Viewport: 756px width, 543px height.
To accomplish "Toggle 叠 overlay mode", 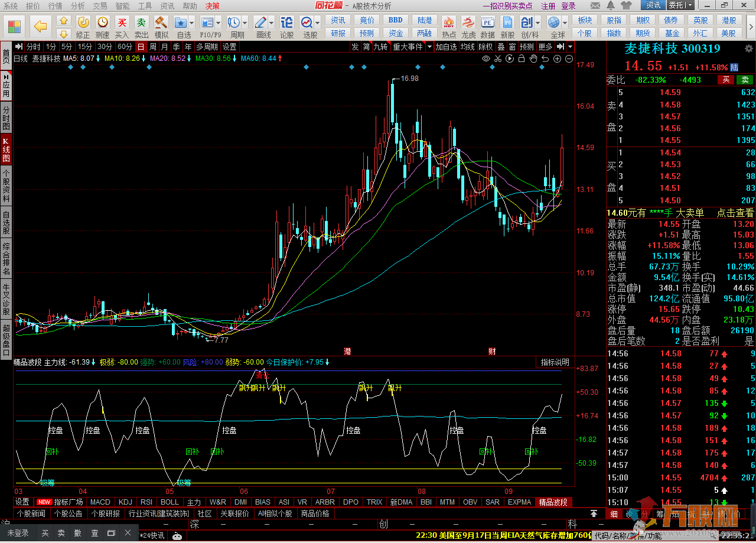I will (501, 47).
